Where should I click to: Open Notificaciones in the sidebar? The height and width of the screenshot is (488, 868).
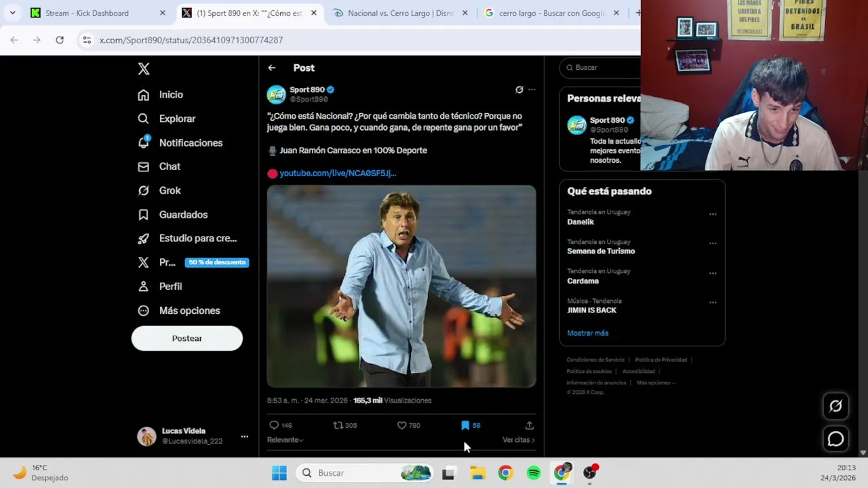tap(180, 143)
